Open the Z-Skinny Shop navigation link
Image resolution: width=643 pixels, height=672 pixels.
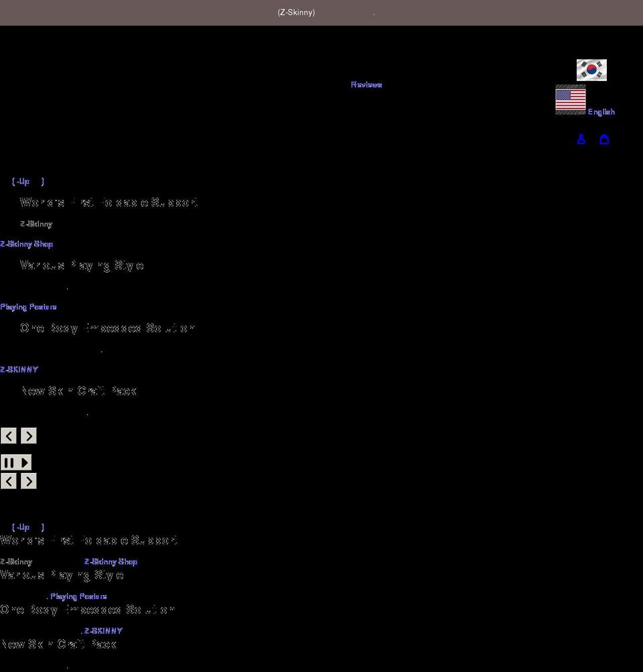point(26,243)
